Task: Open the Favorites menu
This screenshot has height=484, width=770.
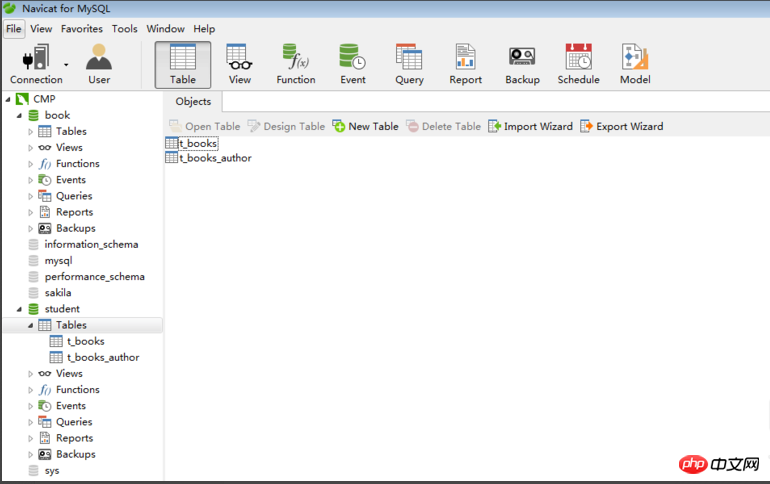Action: [x=81, y=29]
